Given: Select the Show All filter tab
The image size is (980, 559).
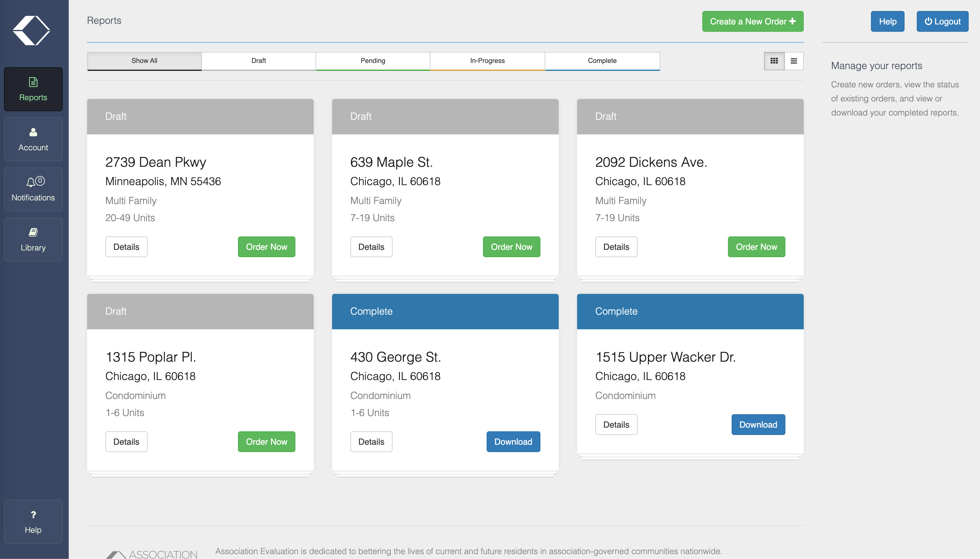Looking at the screenshot, I should 144,61.
